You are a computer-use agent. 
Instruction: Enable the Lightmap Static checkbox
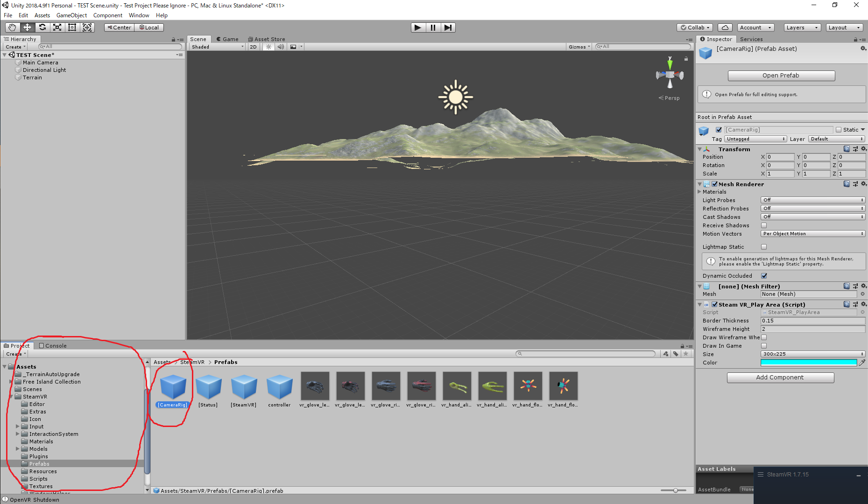[764, 246]
